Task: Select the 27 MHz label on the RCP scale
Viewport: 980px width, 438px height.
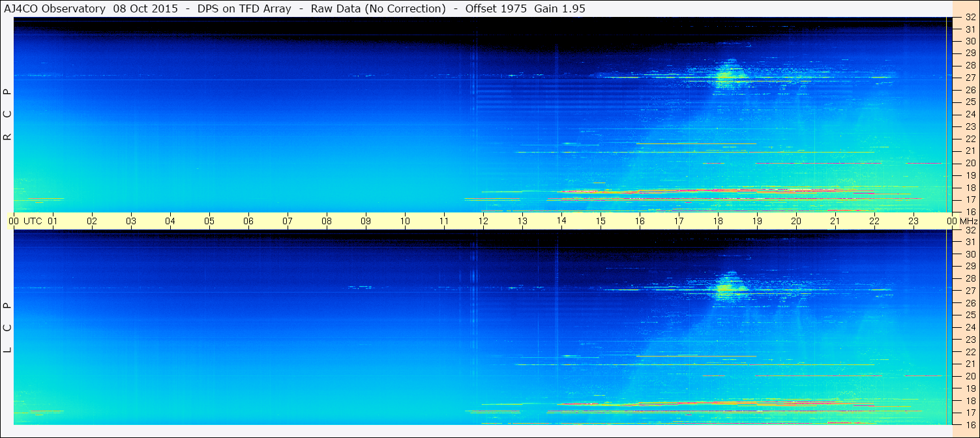Action: click(970, 78)
